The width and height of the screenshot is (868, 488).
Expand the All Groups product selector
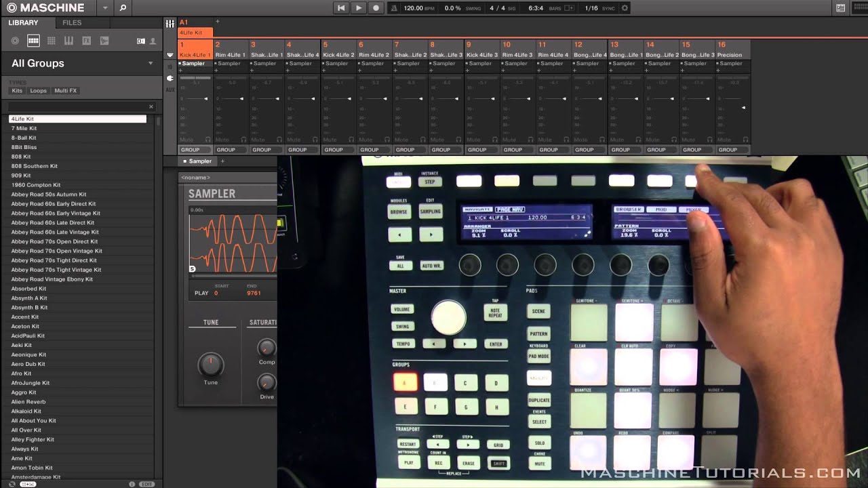tap(151, 64)
